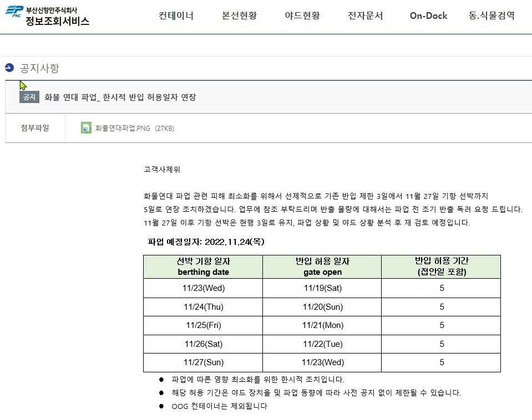Open the 전자문서 menu
The height and width of the screenshot is (420, 532).
click(366, 16)
